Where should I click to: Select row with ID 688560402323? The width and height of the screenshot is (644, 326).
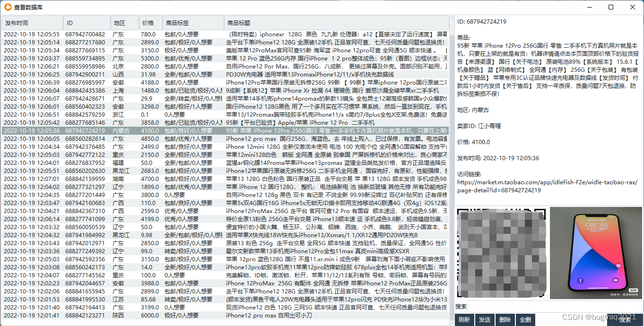[225, 107]
